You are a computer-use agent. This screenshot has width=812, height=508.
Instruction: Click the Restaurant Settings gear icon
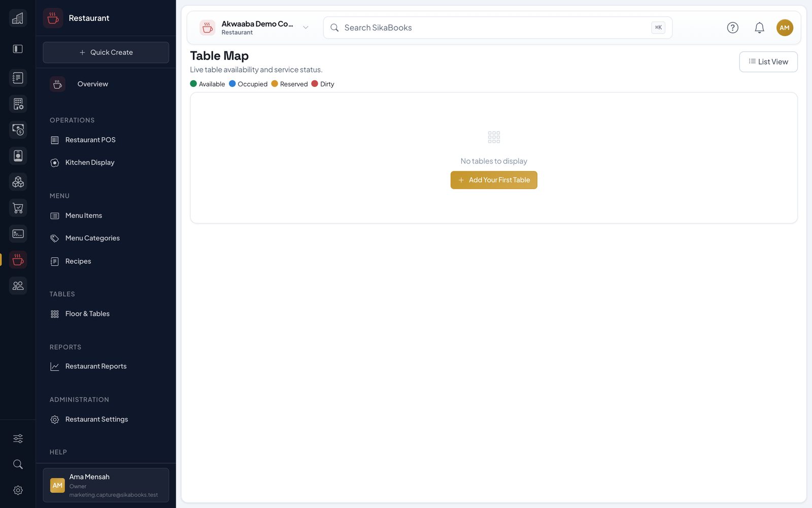pos(55,420)
